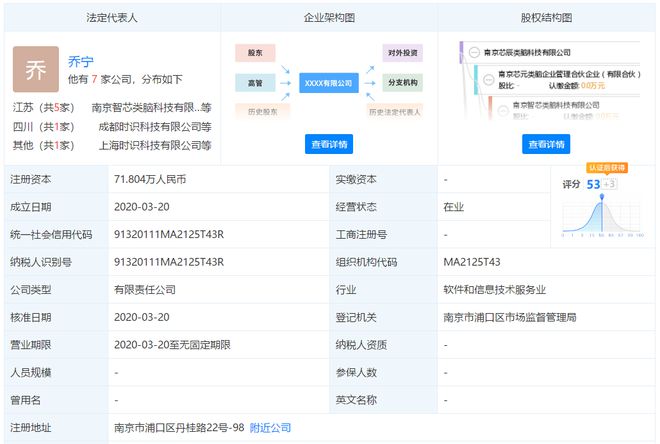
Task: Click 南京智芯类脑科技有限..等 company text
Action: [152, 108]
